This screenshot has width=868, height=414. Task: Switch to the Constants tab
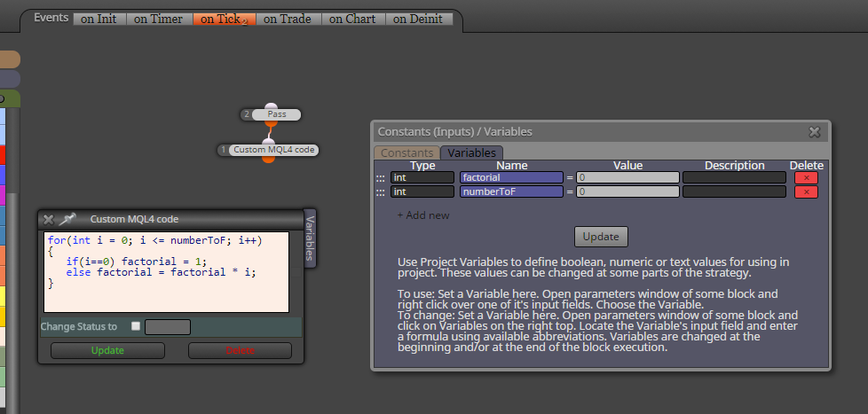tap(406, 152)
